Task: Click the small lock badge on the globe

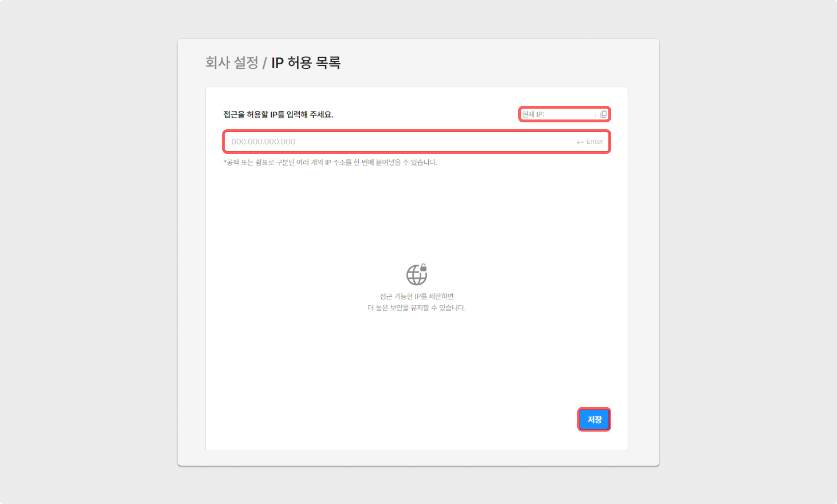Action: pyautogui.click(x=423, y=267)
